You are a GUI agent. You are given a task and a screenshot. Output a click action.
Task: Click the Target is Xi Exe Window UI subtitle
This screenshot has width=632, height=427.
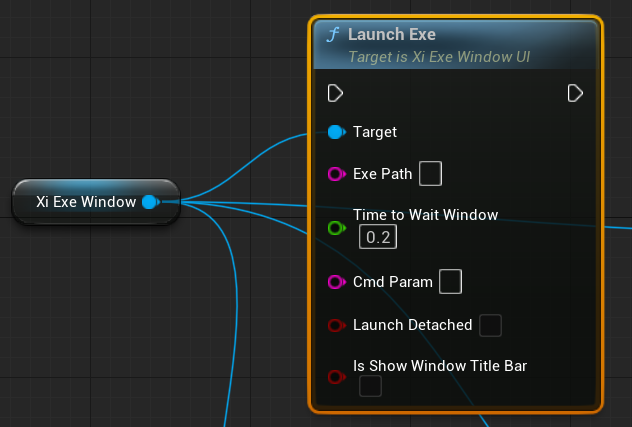coord(439,57)
